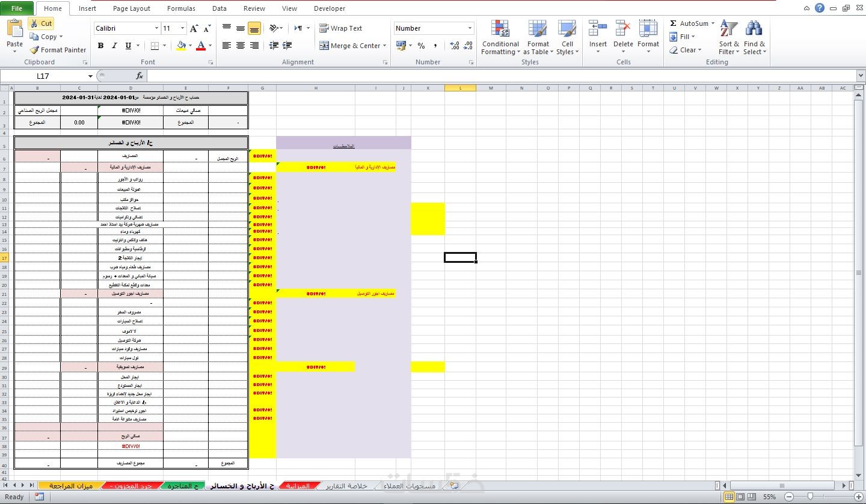The width and height of the screenshot is (866, 504).
Task: Open the Merge & Center dropdown arrow
Action: 385,46
